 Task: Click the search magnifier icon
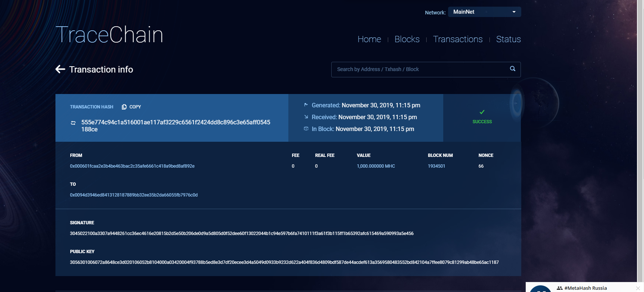(512, 68)
